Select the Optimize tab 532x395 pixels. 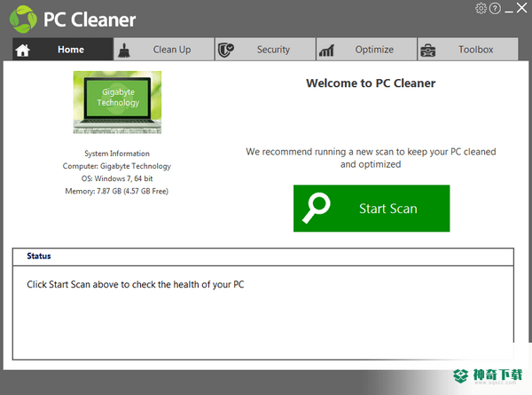[x=366, y=49]
